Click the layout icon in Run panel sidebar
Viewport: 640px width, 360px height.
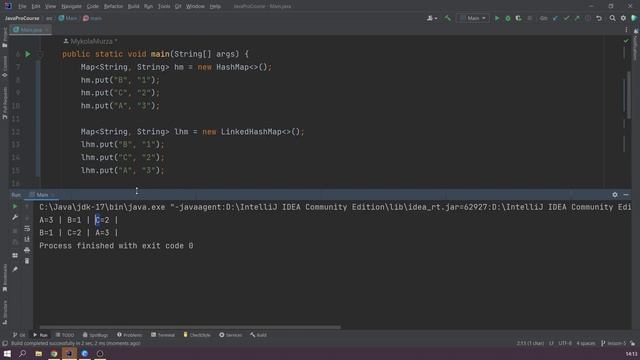[x=15, y=255]
